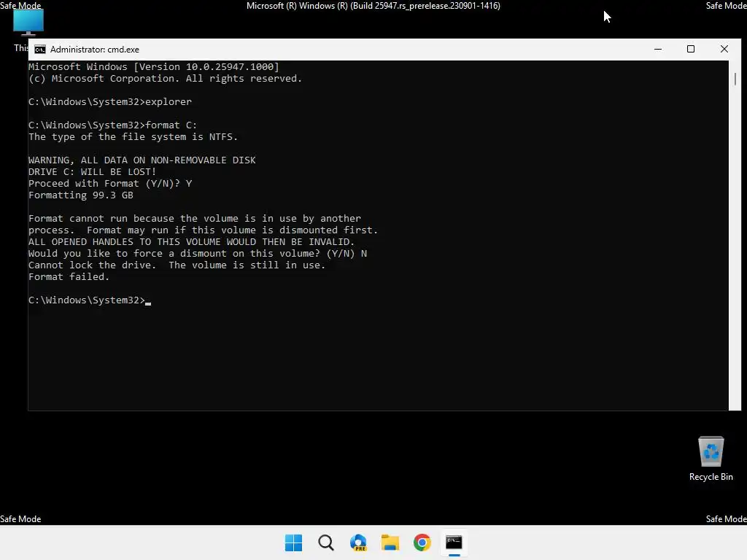Click the 'explorer' command line

110,102
